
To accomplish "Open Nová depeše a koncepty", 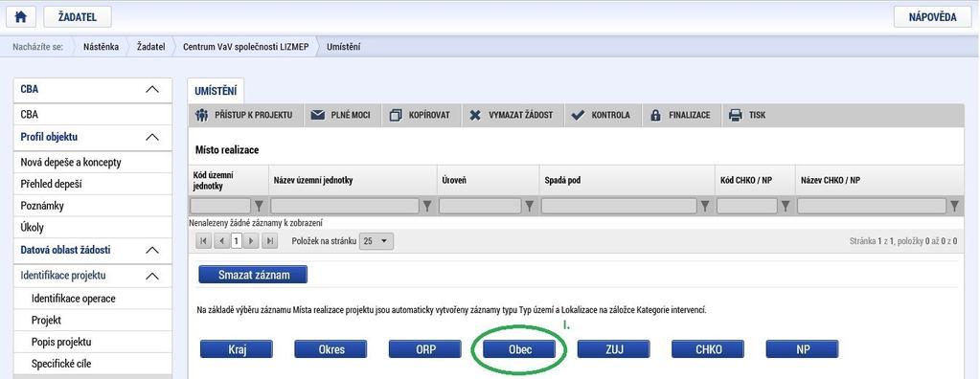I will (x=92, y=163).
